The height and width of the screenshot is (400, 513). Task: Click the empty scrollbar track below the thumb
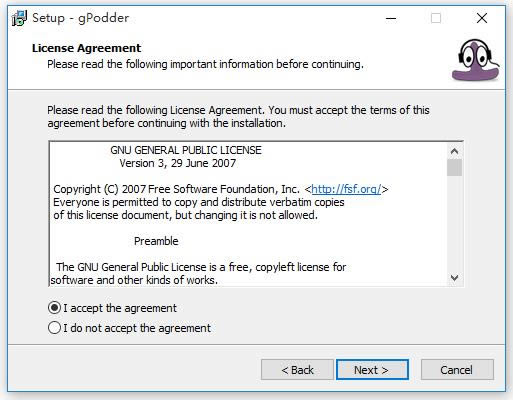454,223
